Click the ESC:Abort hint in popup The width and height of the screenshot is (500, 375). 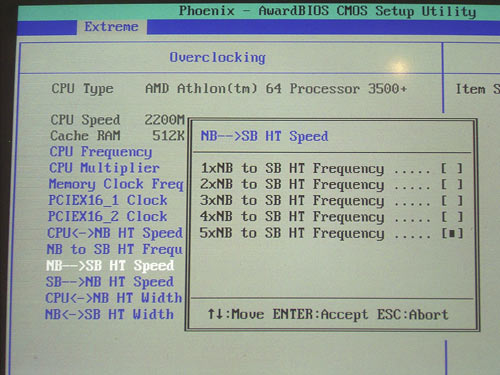(413, 315)
